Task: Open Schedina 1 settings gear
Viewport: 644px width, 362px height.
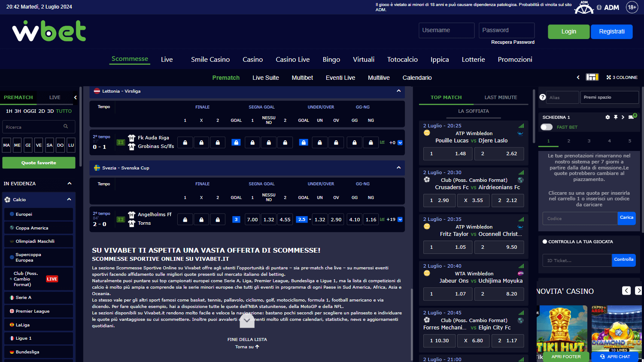Action: click(608, 117)
